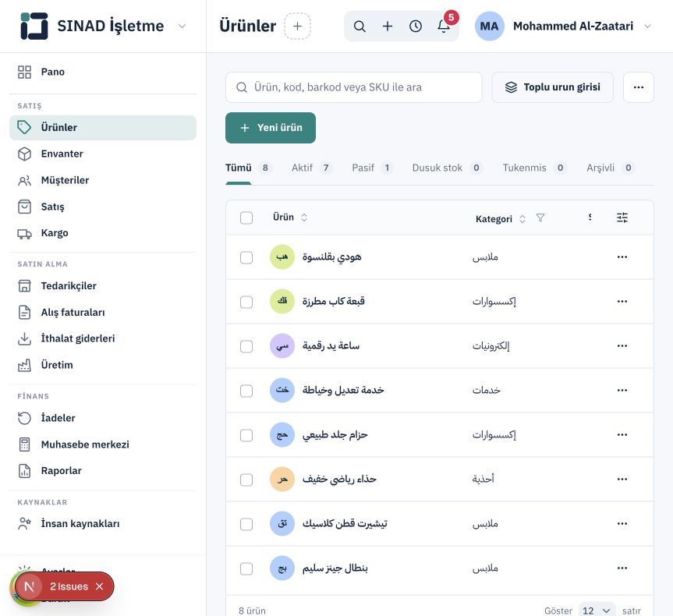673x616 pixels.
Task: Expand the SINAD İşletme workspace switcher chevron
Action: tap(182, 27)
